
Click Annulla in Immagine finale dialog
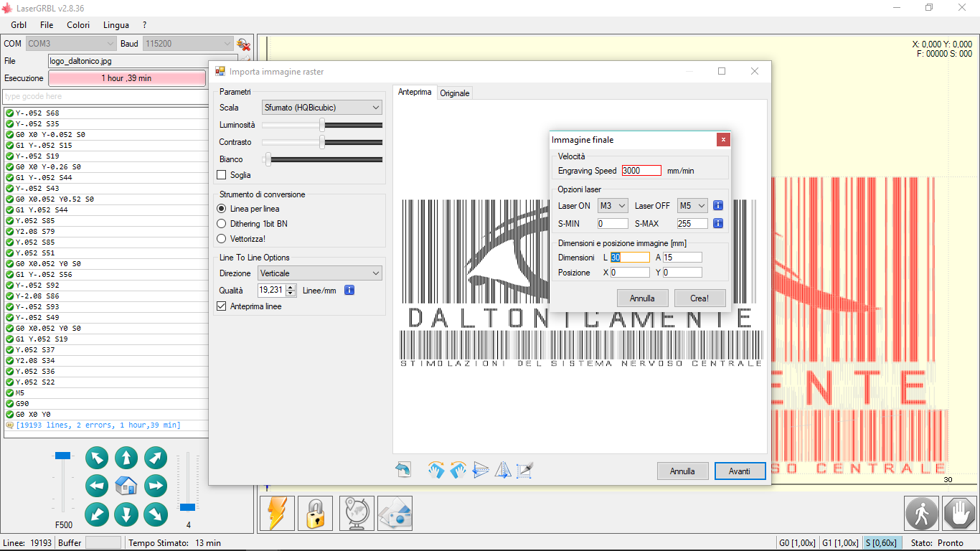pos(642,298)
